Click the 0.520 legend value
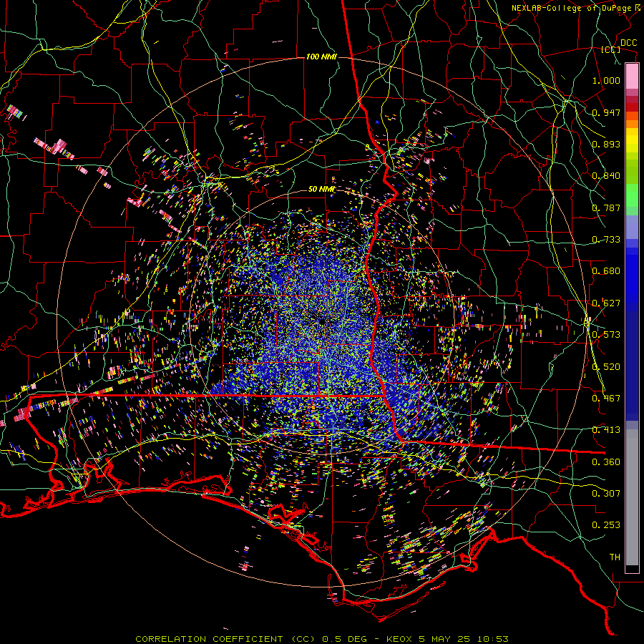Image resolution: width=644 pixels, height=644 pixels. [x=606, y=367]
